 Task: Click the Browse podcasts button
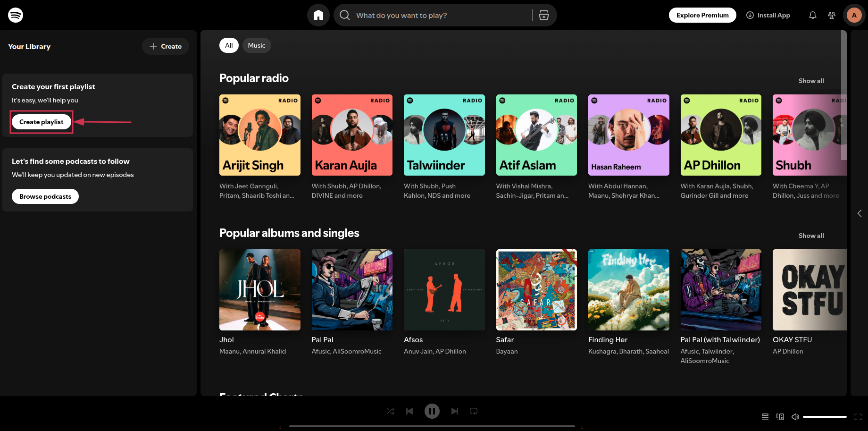pyautogui.click(x=45, y=196)
